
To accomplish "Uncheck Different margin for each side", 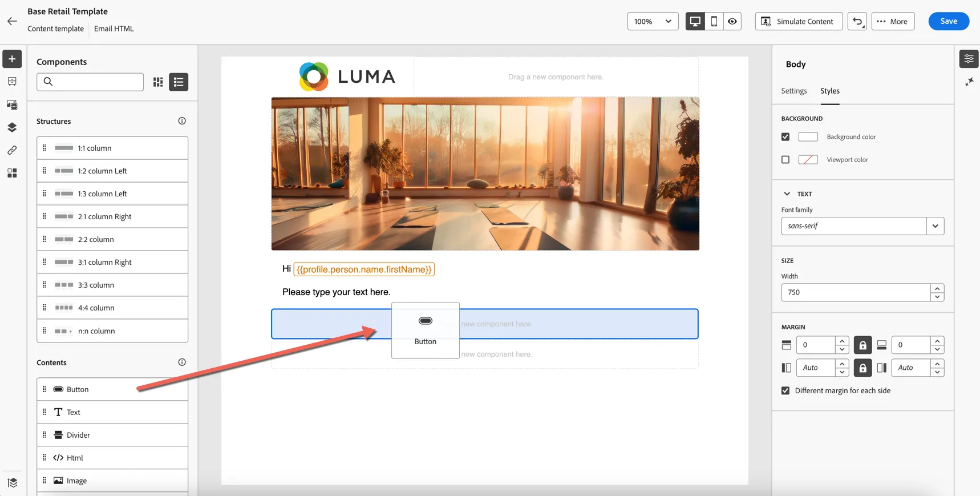I will point(785,391).
